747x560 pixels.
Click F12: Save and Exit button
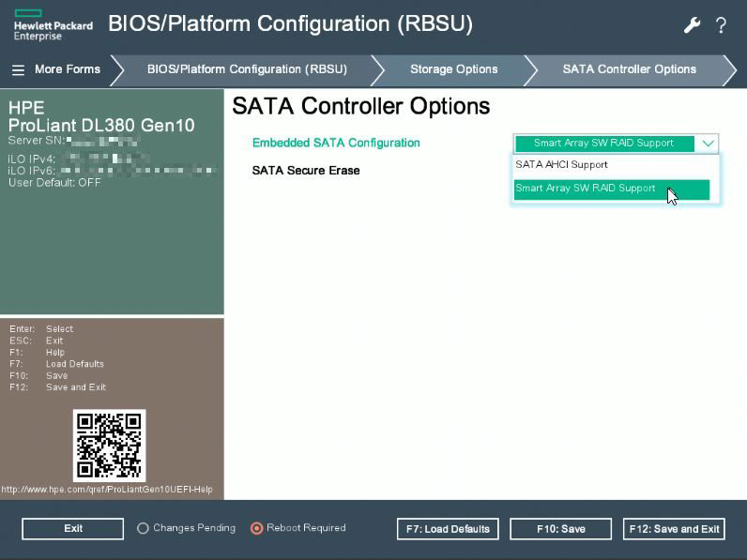pyautogui.click(x=675, y=529)
